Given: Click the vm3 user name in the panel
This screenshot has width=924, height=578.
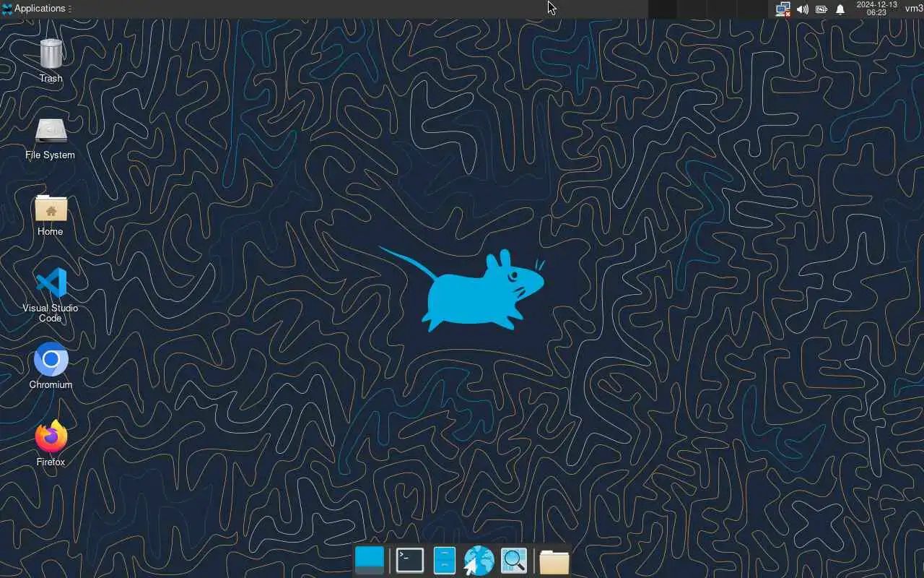Looking at the screenshot, I should point(914,9).
